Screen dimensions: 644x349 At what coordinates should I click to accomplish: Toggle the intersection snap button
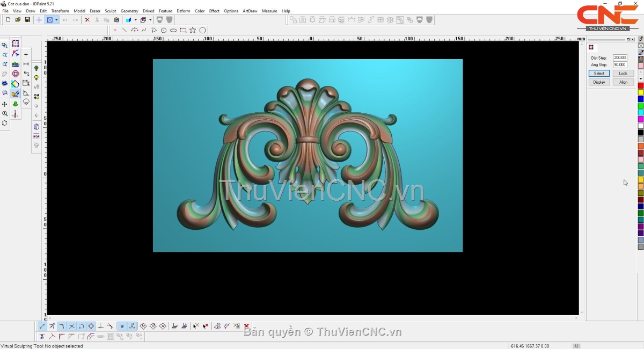coord(71,326)
